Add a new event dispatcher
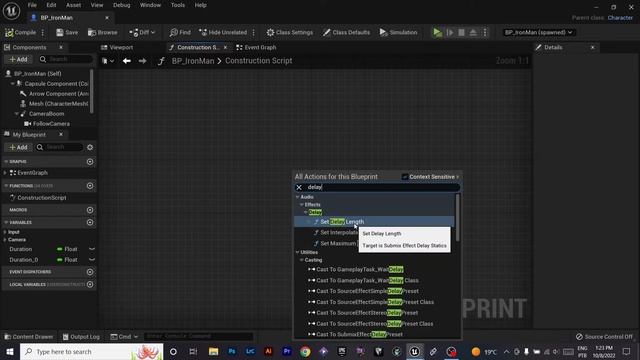Image resolution: width=640 pixels, height=360 pixels. 90,272
